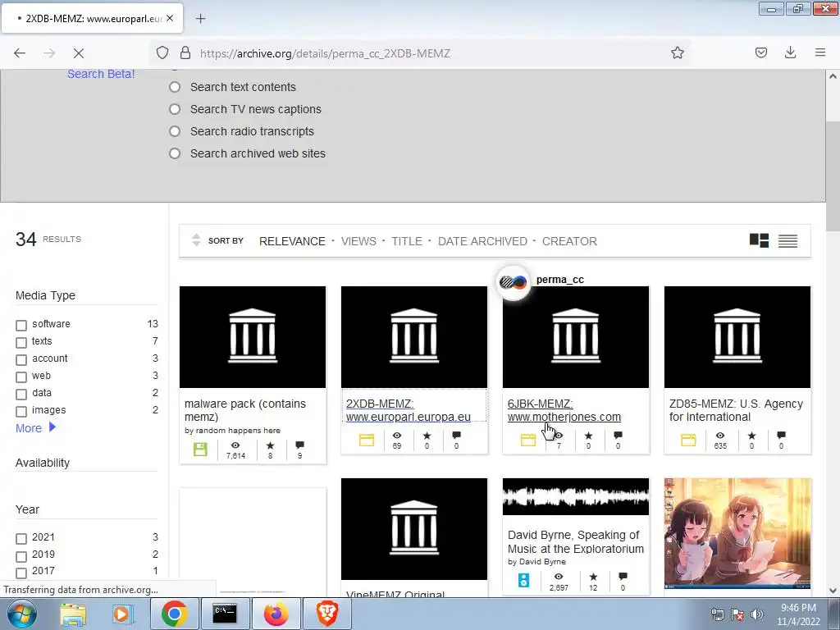The height and width of the screenshot is (630, 840).
Task: Bookmark this page with star icon
Action: (677, 53)
